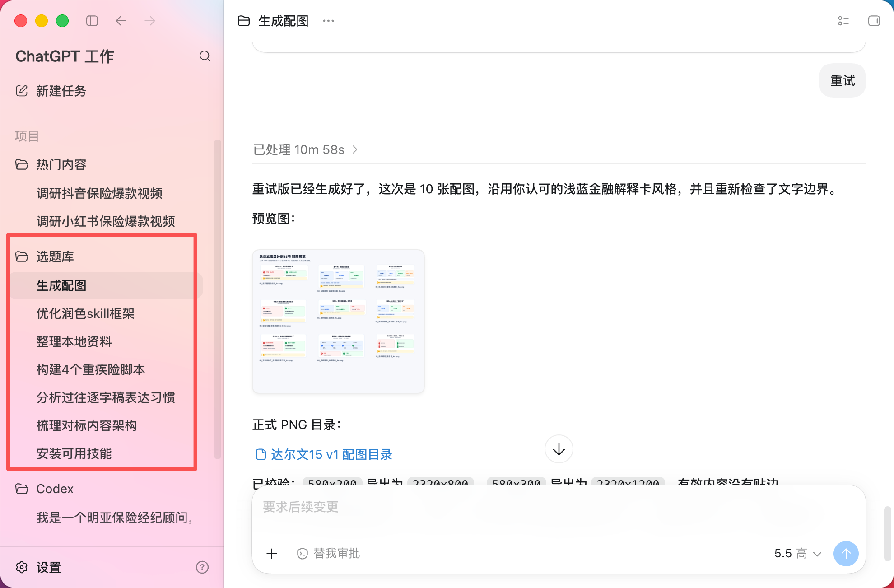Click the 新建任务 compose icon
The width and height of the screenshot is (894, 588).
[x=22, y=91]
